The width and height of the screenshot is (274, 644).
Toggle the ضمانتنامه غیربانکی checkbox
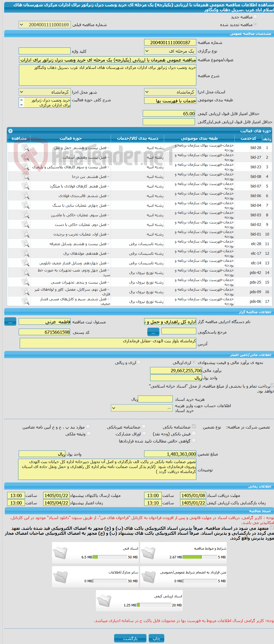tap(144, 426)
